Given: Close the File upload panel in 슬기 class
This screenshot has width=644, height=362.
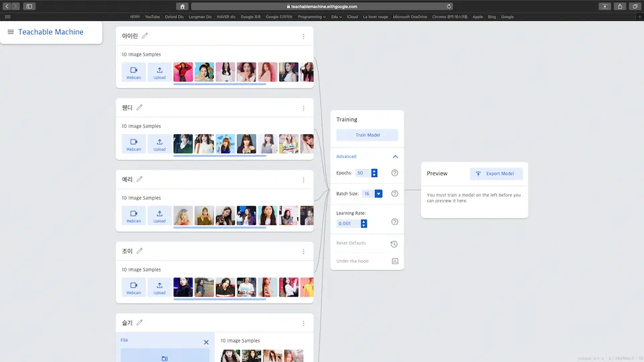Looking at the screenshot, I should click(x=206, y=342).
